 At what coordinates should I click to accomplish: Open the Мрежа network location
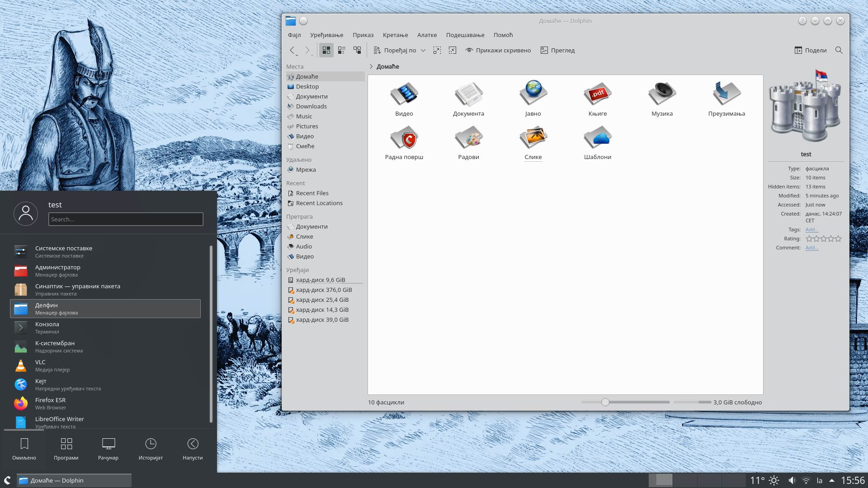point(307,169)
